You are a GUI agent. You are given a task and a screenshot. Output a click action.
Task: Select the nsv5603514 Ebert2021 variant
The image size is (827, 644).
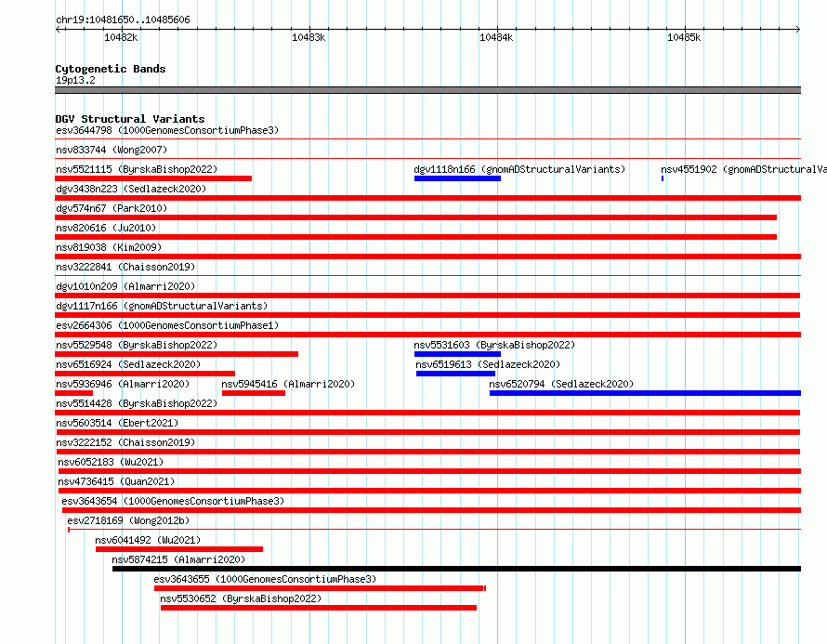point(117,423)
